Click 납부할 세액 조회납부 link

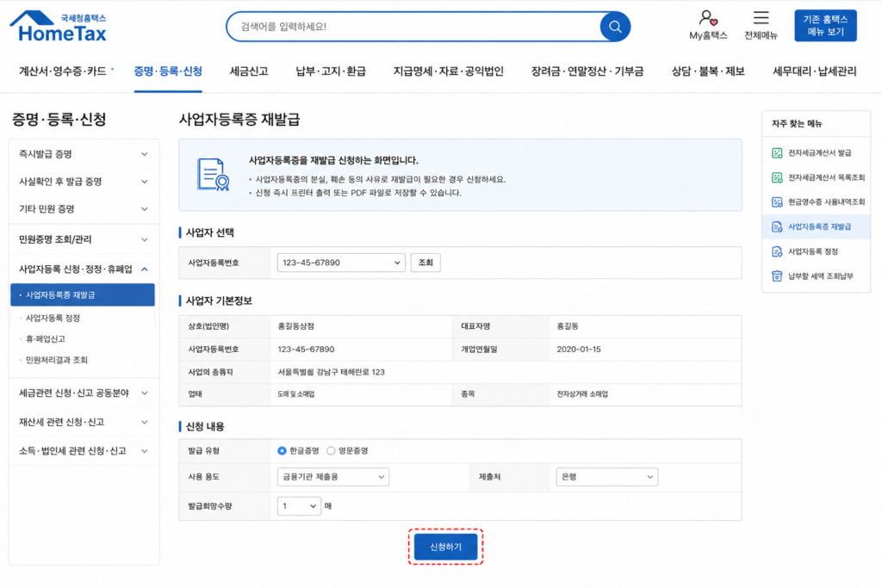[821, 276]
